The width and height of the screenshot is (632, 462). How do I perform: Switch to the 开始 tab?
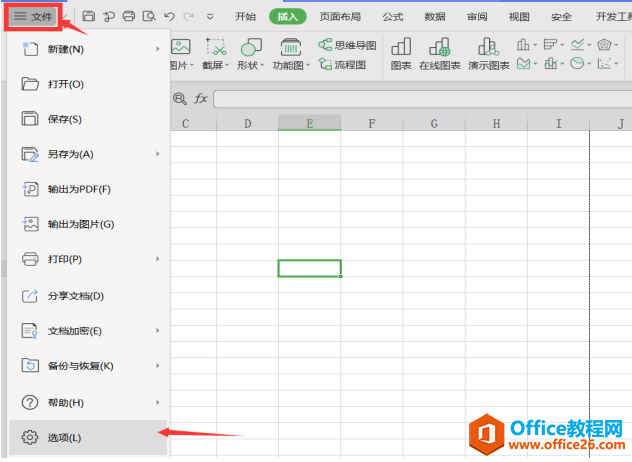[245, 17]
